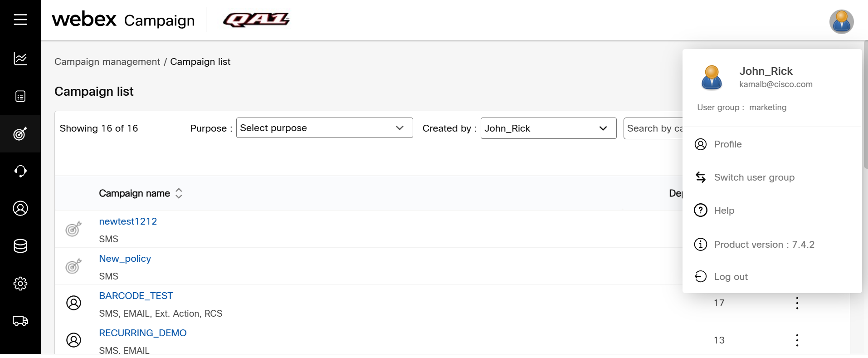
Task: Open the headset support sidebar icon
Action: 20,171
